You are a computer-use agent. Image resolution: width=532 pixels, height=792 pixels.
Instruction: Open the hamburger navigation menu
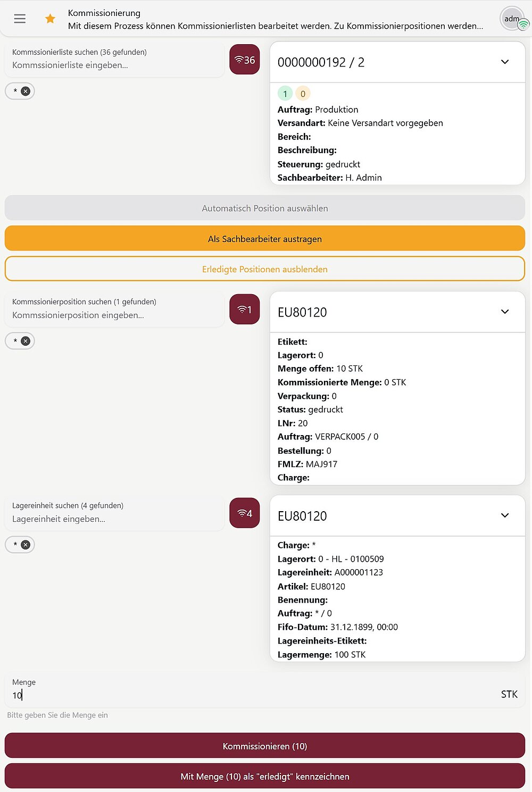click(20, 19)
